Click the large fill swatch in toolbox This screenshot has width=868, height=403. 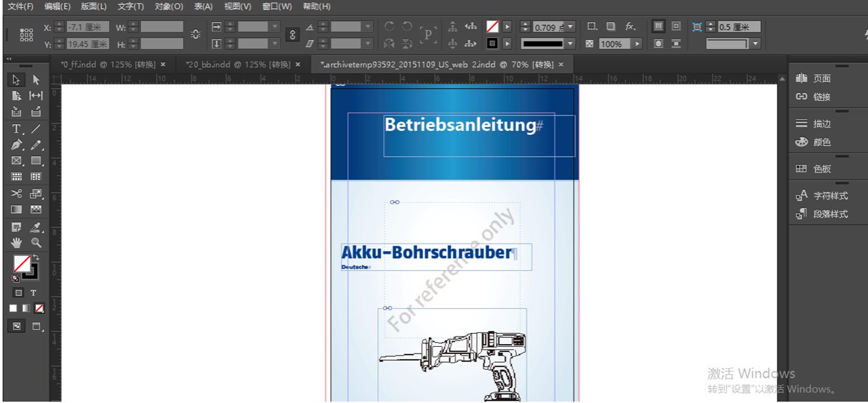[22, 264]
